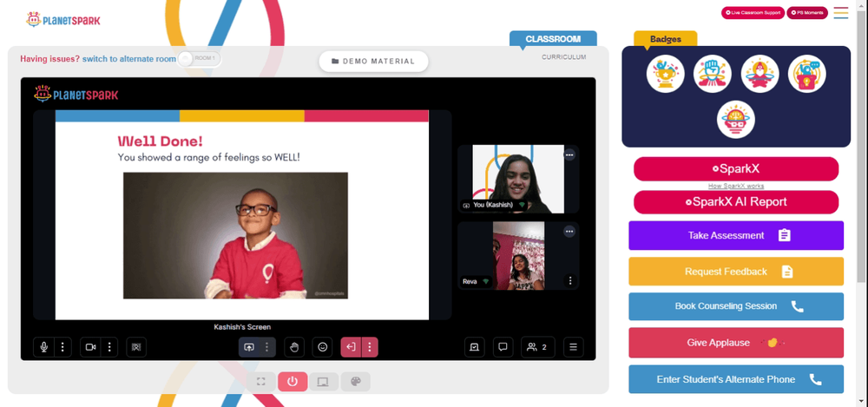Select Reva's video thumbnail
Viewport: 868px width, 407px height.
[x=518, y=256]
